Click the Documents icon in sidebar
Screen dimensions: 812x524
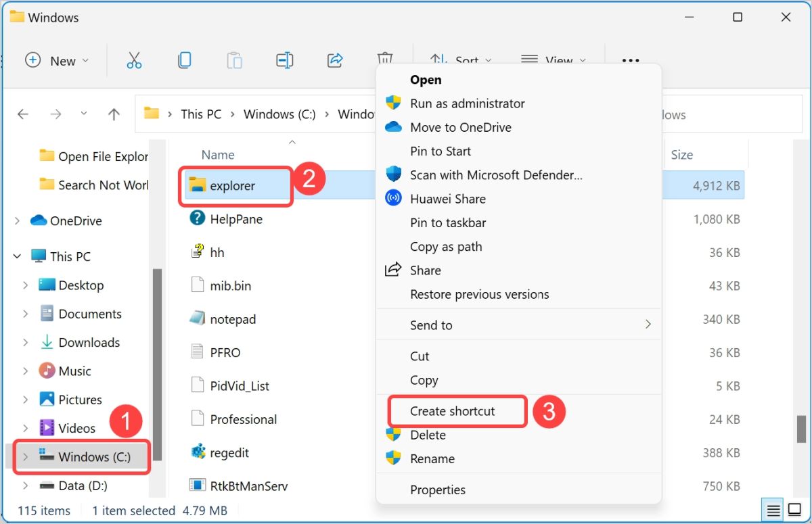47,313
